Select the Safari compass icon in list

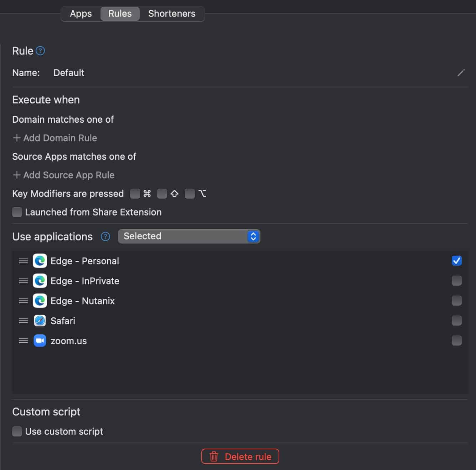point(40,321)
